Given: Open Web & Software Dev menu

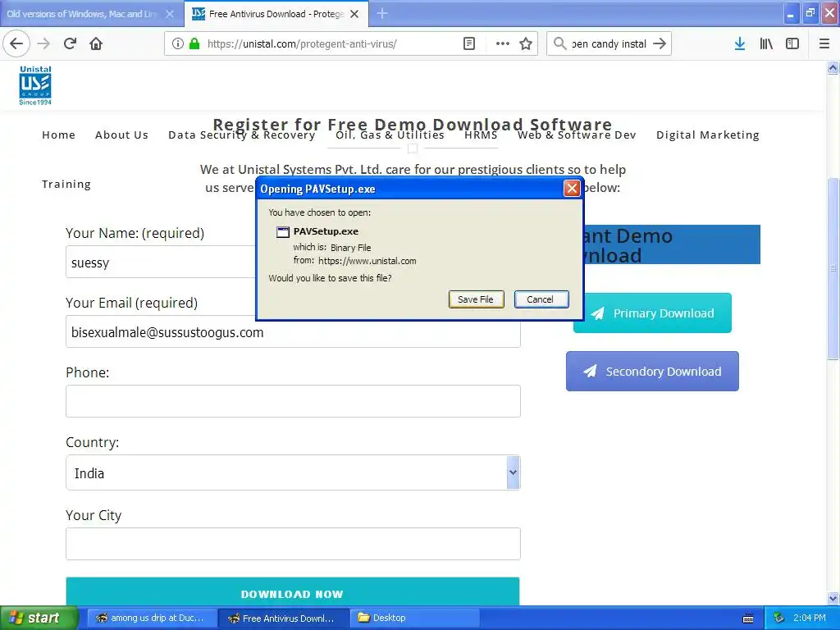Looking at the screenshot, I should [x=577, y=135].
